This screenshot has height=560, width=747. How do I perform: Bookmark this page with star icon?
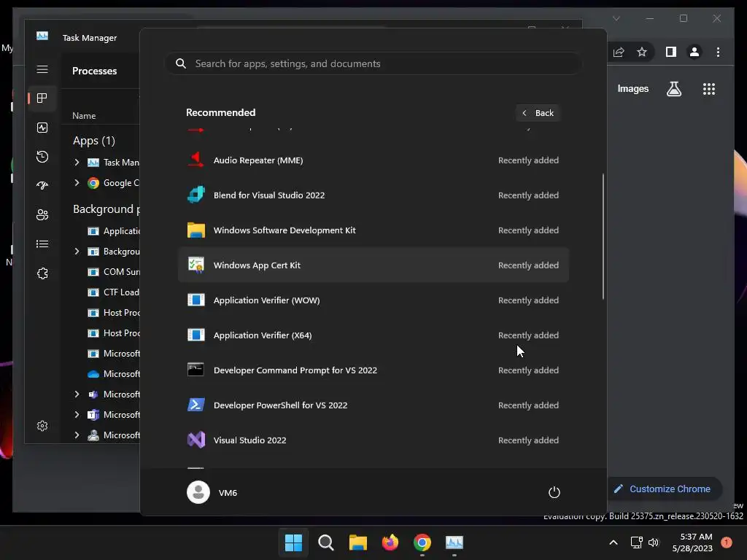(x=642, y=52)
